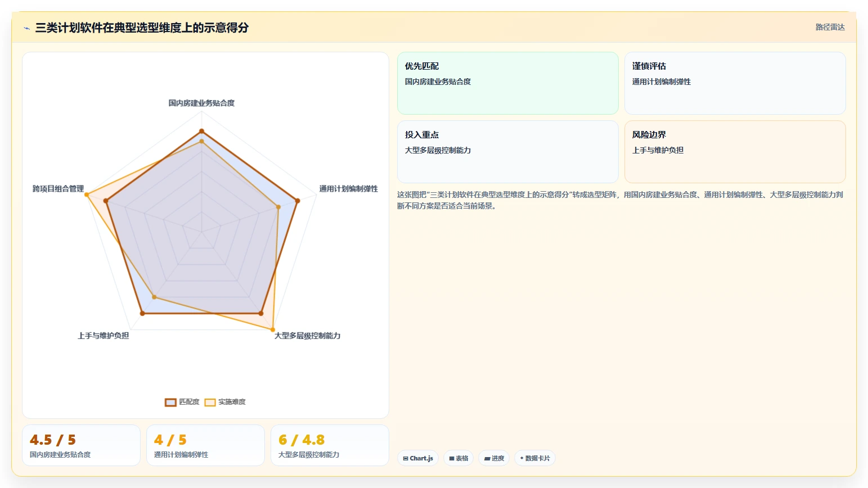868x488 pixels.
Task: Click 上手与维护负担 text in 风险边界 card
Action: [x=658, y=150]
